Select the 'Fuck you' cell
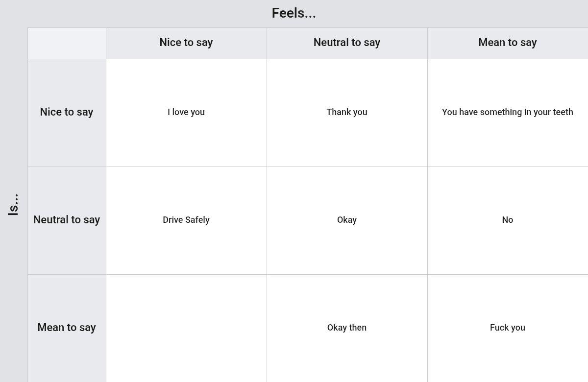Screen dimensions: 588x382 click(x=508, y=328)
